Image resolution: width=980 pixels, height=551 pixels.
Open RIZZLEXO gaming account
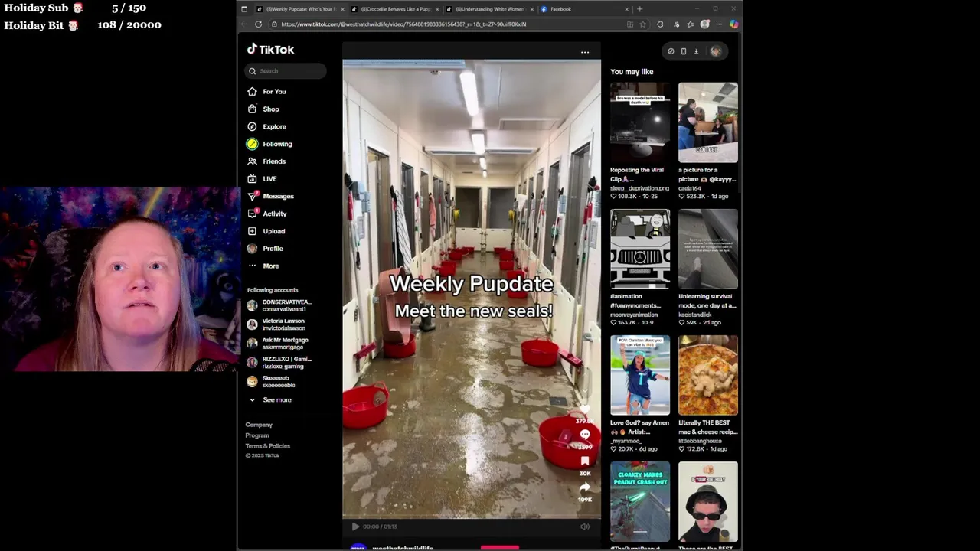click(279, 363)
